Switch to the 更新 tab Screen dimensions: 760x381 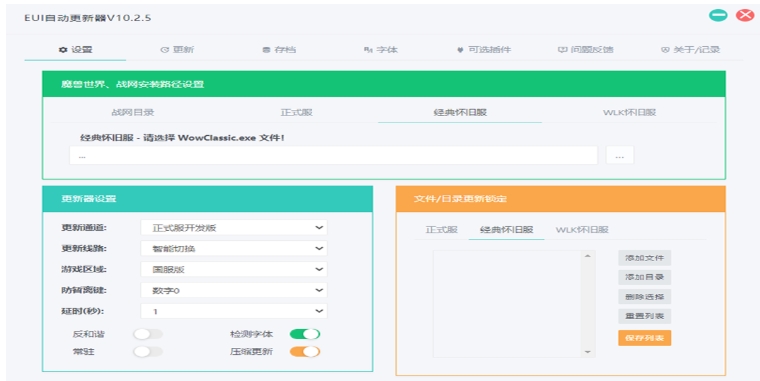[177, 49]
